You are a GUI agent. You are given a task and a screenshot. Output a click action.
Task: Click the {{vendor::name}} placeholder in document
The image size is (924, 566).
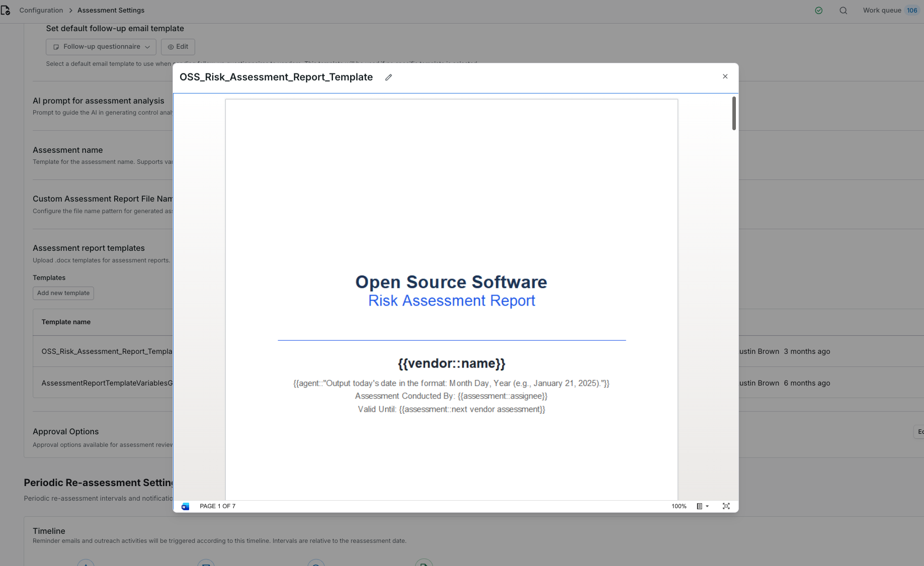[x=452, y=363]
